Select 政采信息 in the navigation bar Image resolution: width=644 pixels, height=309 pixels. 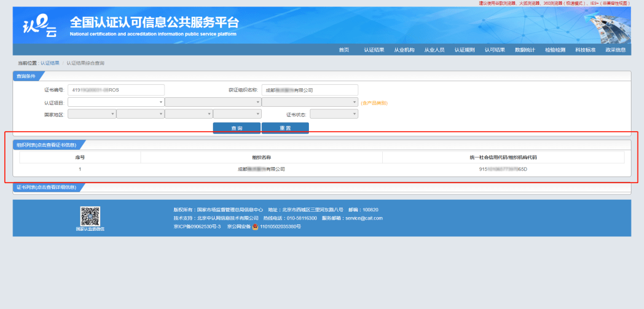pos(615,50)
